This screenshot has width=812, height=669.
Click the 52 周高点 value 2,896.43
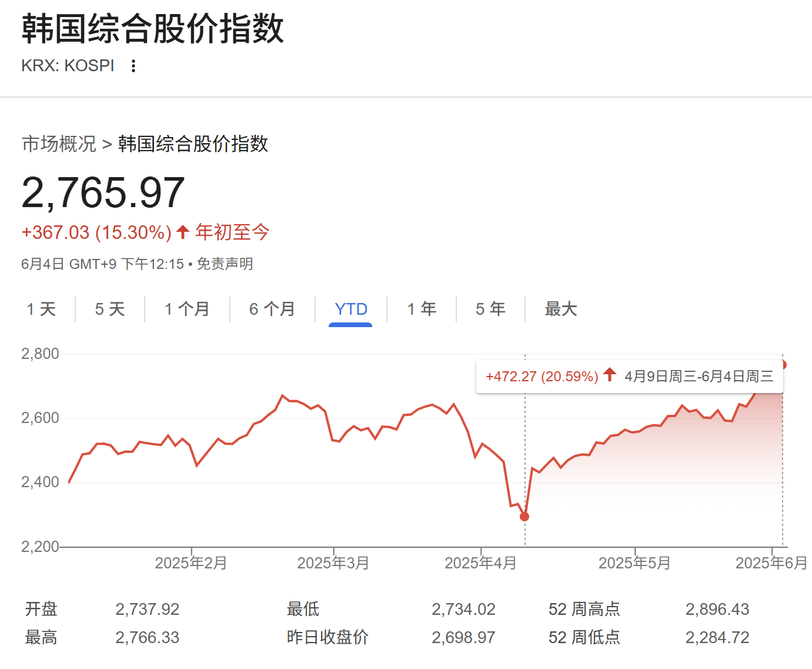click(717, 609)
